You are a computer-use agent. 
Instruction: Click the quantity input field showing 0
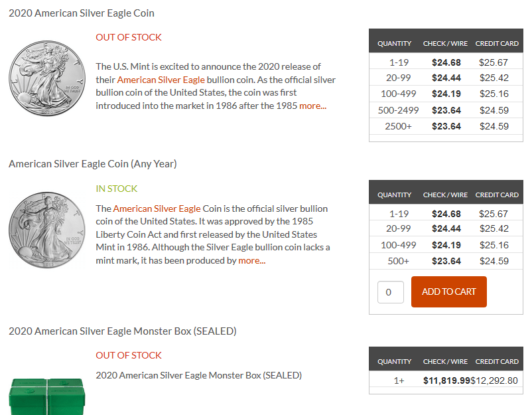click(x=390, y=291)
